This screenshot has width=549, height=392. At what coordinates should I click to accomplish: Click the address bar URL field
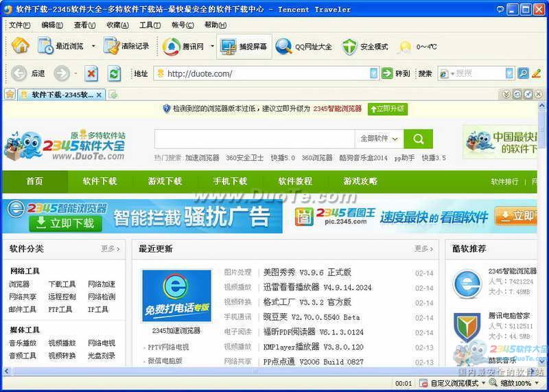(266, 73)
